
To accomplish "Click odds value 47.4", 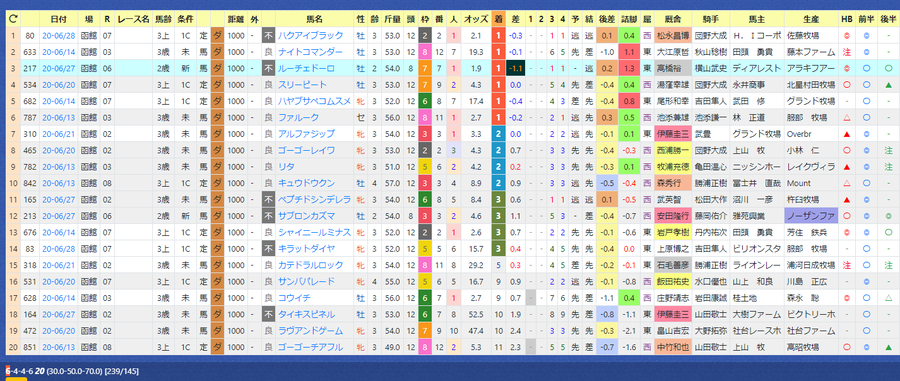I will point(476,331).
